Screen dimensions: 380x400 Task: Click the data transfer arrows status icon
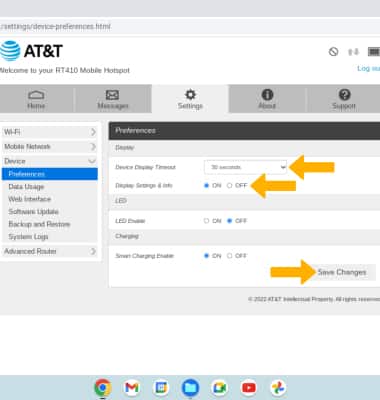[x=353, y=52]
